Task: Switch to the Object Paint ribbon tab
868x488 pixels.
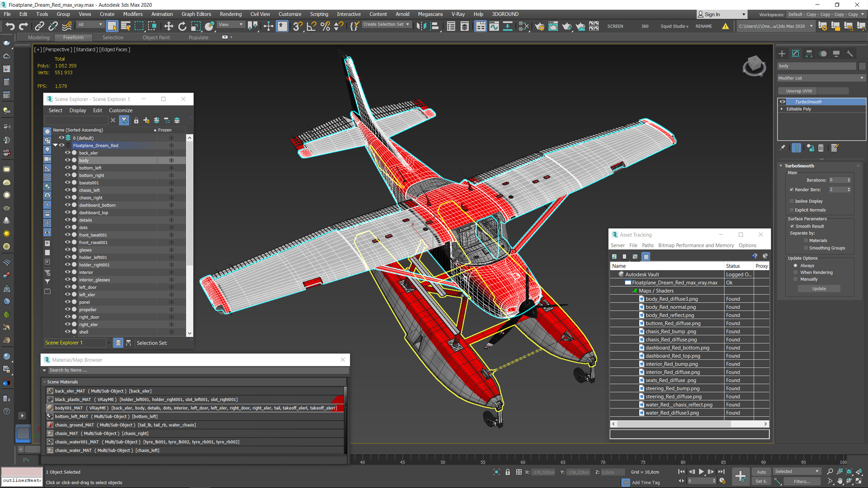Action: pos(156,38)
